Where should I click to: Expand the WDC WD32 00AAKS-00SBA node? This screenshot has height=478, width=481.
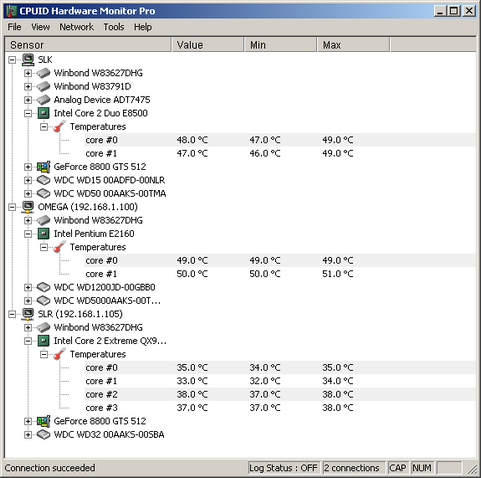[x=28, y=435]
